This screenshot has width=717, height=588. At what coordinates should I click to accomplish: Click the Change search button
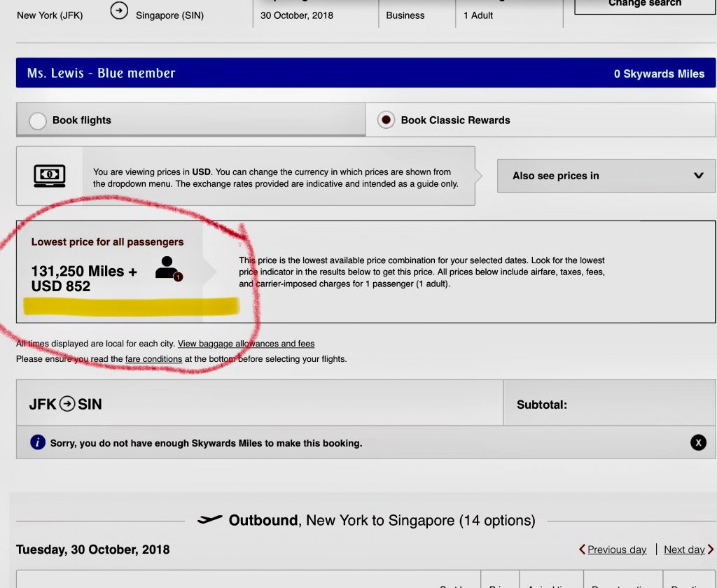click(645, 6)
